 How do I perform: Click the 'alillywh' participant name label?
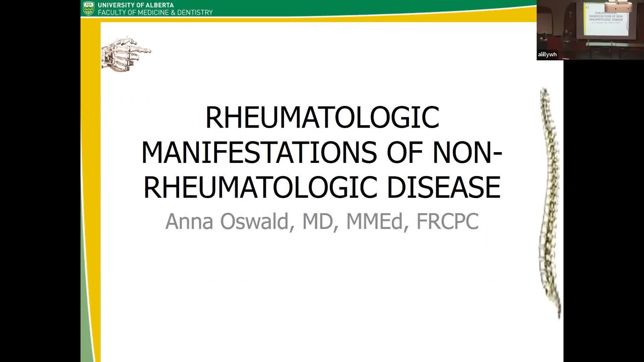click(x=547, y=54)
